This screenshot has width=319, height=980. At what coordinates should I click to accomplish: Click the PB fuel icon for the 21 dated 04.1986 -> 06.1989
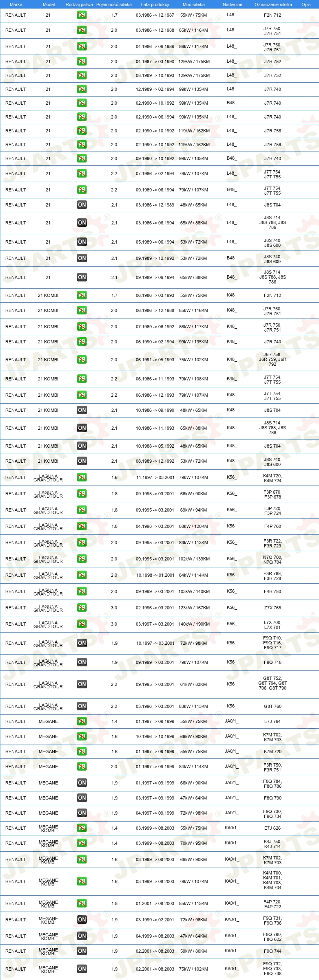(x=82, y=46)
